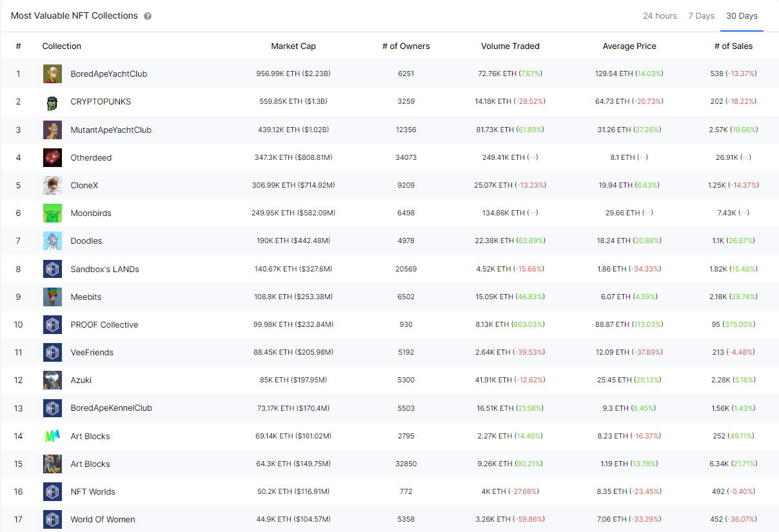Select the 30 Days tab

[742, 15]
